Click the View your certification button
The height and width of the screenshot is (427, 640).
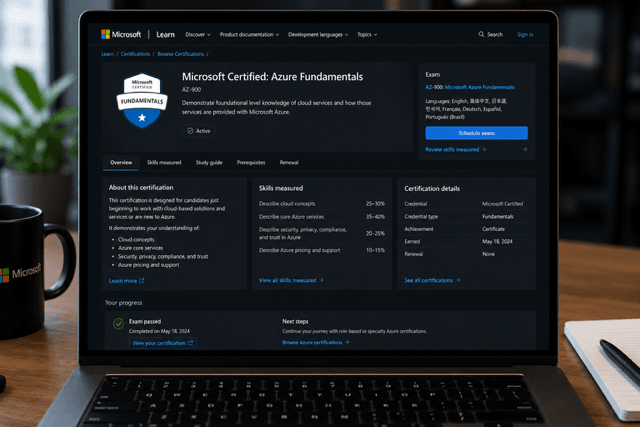(163, 343)
